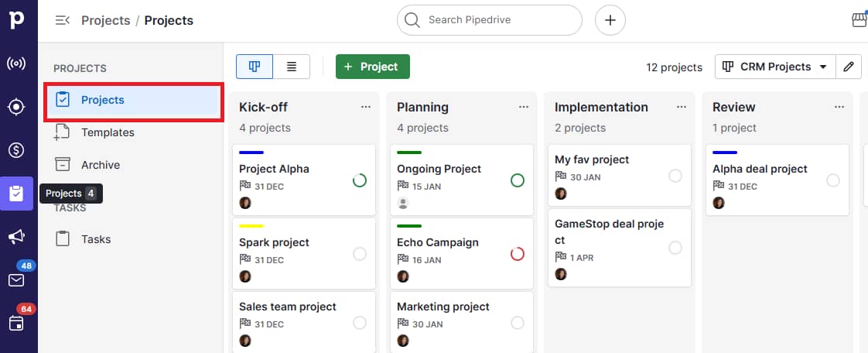The height and width of the screenshot is (353, 868).
Task: Open the Spark project card title
Action: [274, 243]
